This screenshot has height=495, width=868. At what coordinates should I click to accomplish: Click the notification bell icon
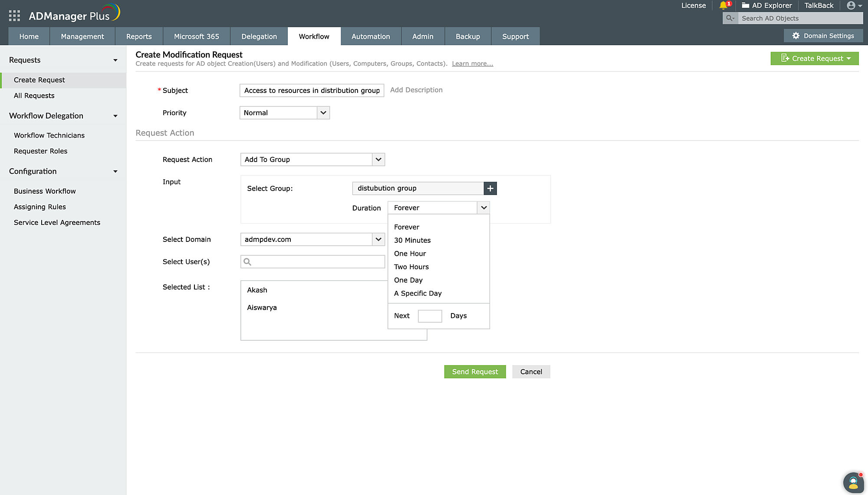723,6
